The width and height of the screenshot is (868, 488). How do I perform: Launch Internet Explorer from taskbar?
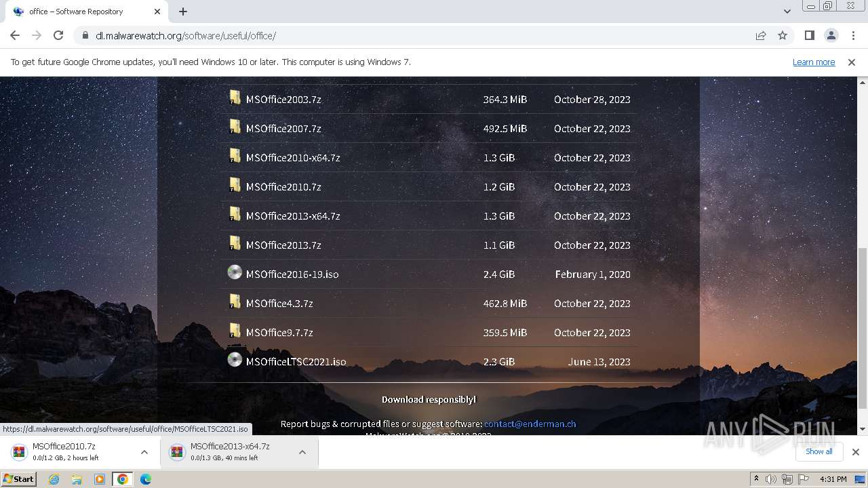[54, 479]
